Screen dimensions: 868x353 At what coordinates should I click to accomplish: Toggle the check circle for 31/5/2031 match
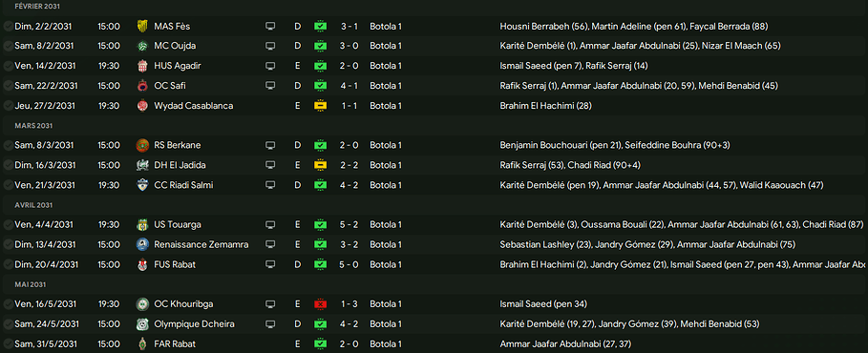tap(8, 344)
